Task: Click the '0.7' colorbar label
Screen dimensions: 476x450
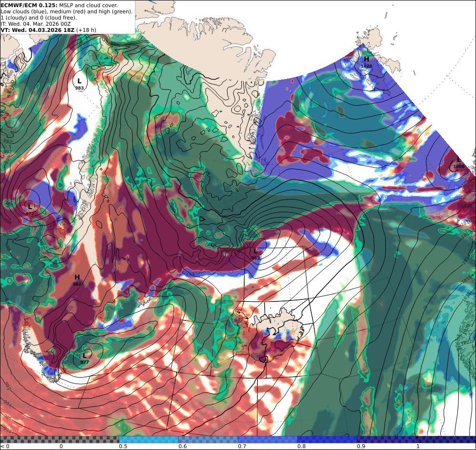Action: click(242, 446)
